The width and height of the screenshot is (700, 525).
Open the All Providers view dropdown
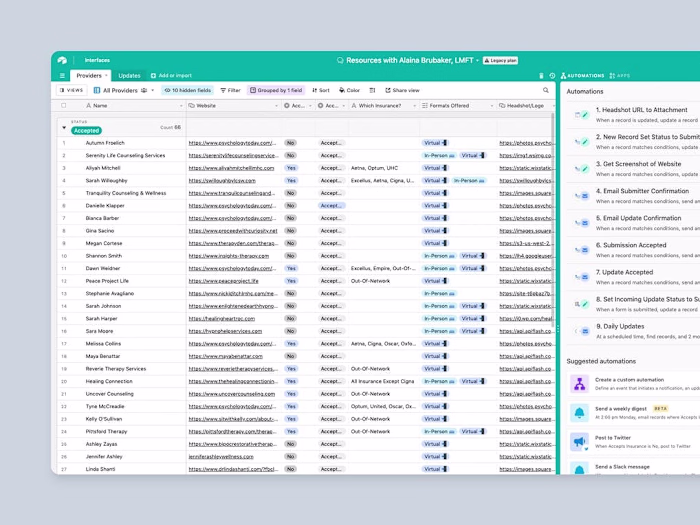(153, 90)
